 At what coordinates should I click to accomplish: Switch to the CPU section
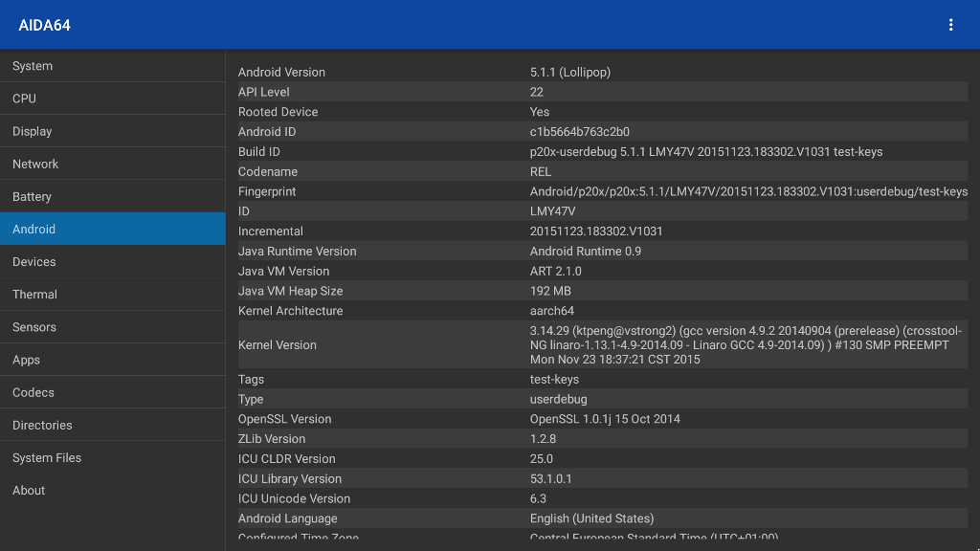click(113, 99)
